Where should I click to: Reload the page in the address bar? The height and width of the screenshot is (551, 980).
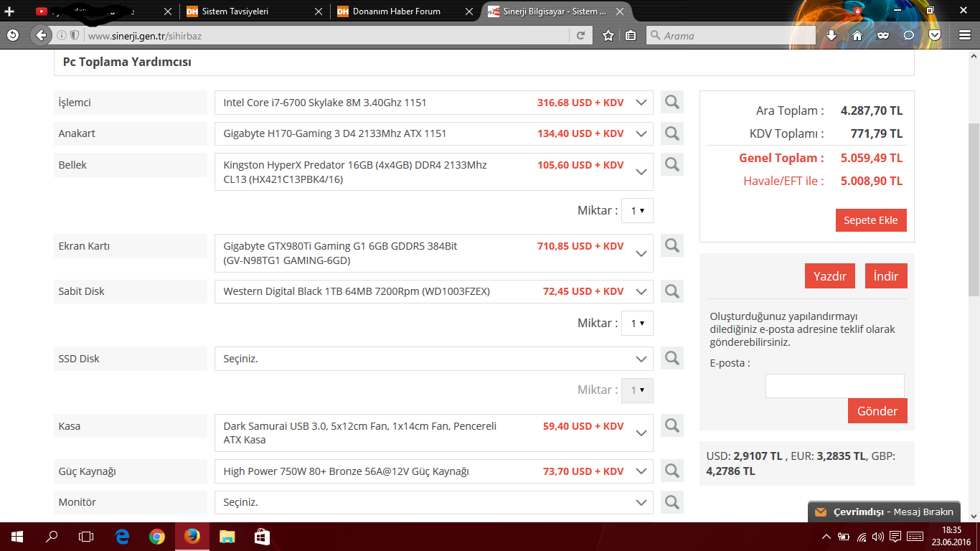point(580,35)
